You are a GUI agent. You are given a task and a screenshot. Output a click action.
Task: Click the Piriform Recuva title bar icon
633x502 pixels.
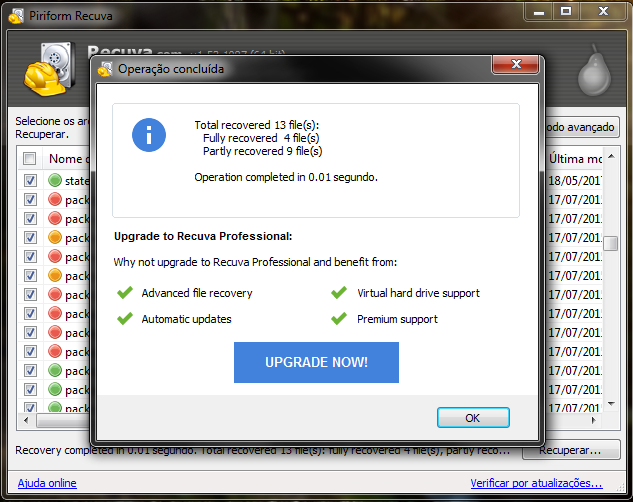(x=16, y=16)
